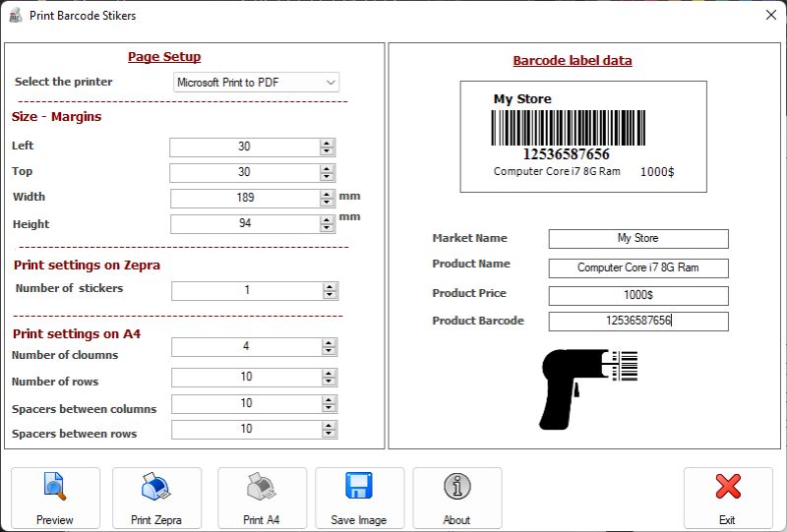Increase the Width value
Viewport: 787px width, 532px height.
tap(327, 195)
